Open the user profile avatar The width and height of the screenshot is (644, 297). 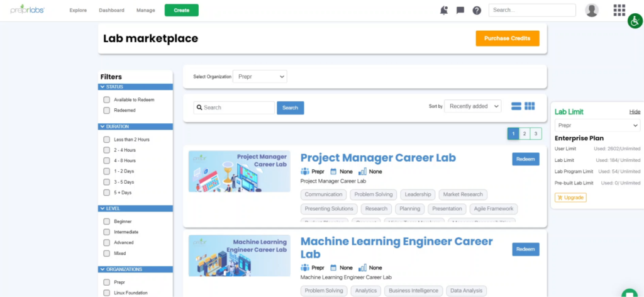(591, 10)
